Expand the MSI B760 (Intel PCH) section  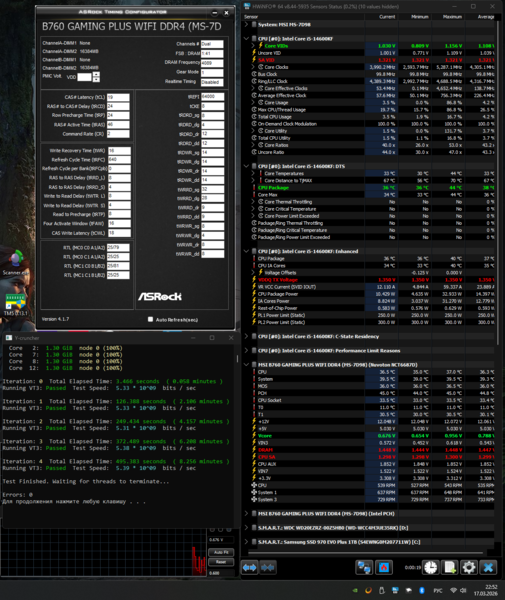point(246,514)
